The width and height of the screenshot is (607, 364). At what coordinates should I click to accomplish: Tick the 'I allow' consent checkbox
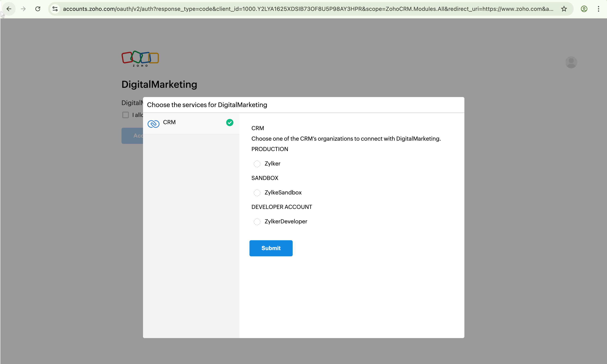click(126, 115)
